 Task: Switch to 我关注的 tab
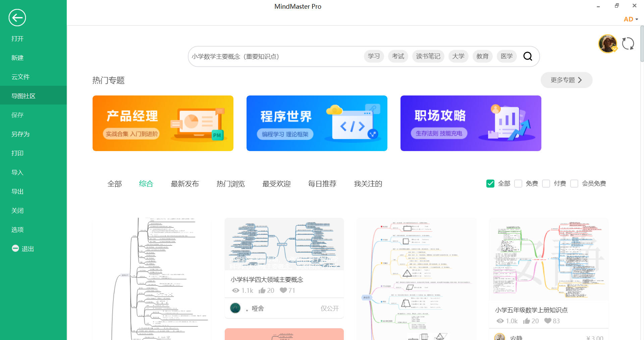click(368, 184)
